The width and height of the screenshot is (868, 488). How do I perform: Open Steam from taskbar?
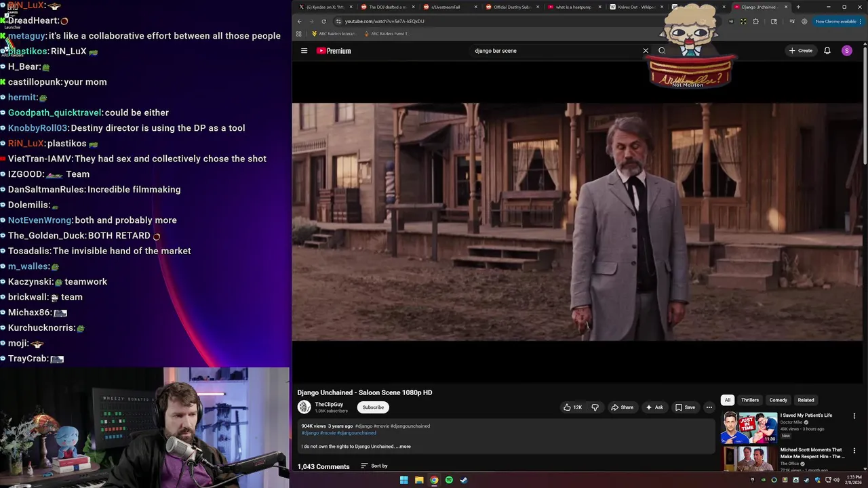[x=464, y=480]
